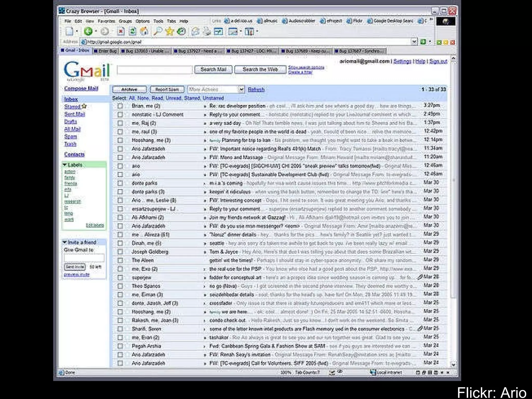Open the Compose Mail link
Image resolution: width=532 pixels, height=399 pixels.
point(81,88)
